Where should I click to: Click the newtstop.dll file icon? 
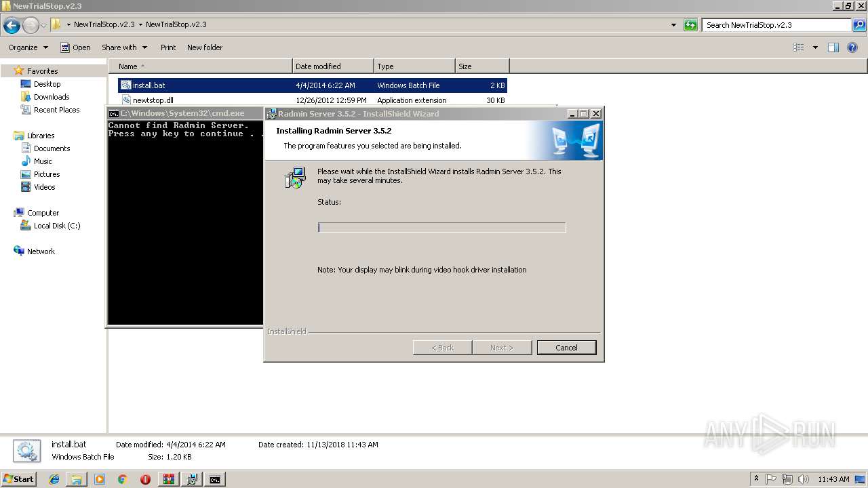tap(126, 100)
